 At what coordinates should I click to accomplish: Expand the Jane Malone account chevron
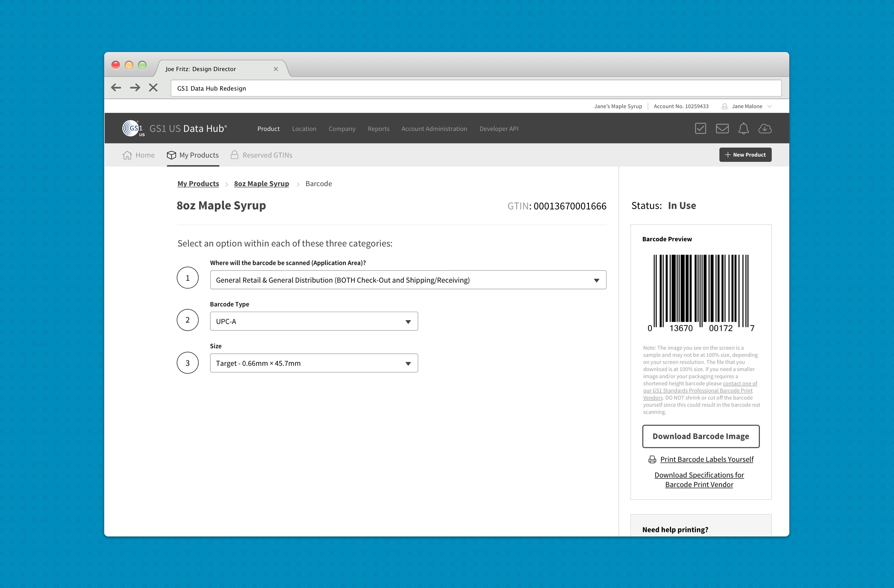pyautogui.click(x=769, y=106)
